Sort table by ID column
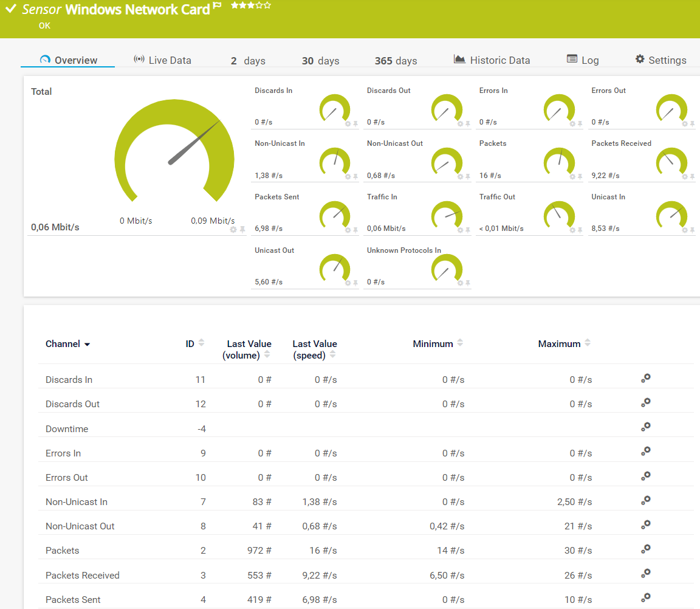Screen dimensions: 700x609 (x=201, y=343)
